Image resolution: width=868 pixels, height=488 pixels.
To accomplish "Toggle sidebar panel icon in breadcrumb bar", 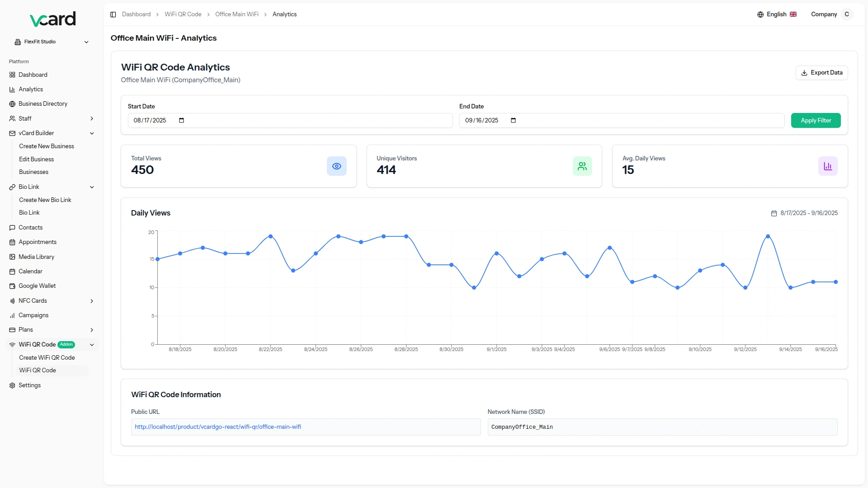I will 113,14.
